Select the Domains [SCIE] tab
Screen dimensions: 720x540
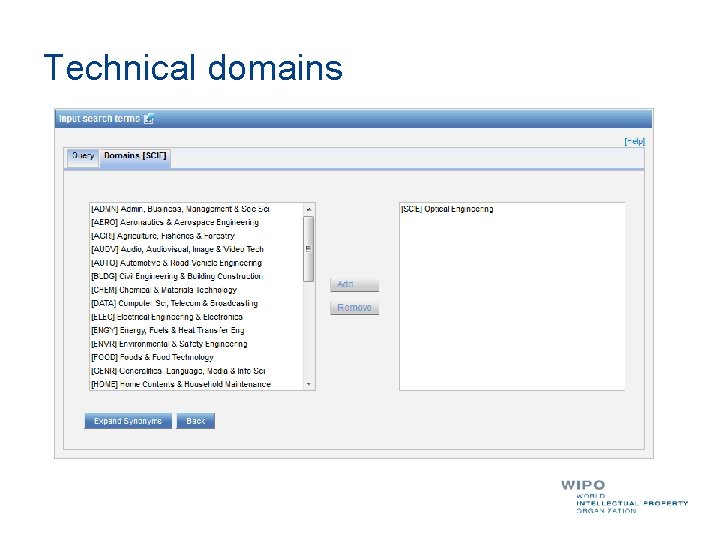coord(135,156)
